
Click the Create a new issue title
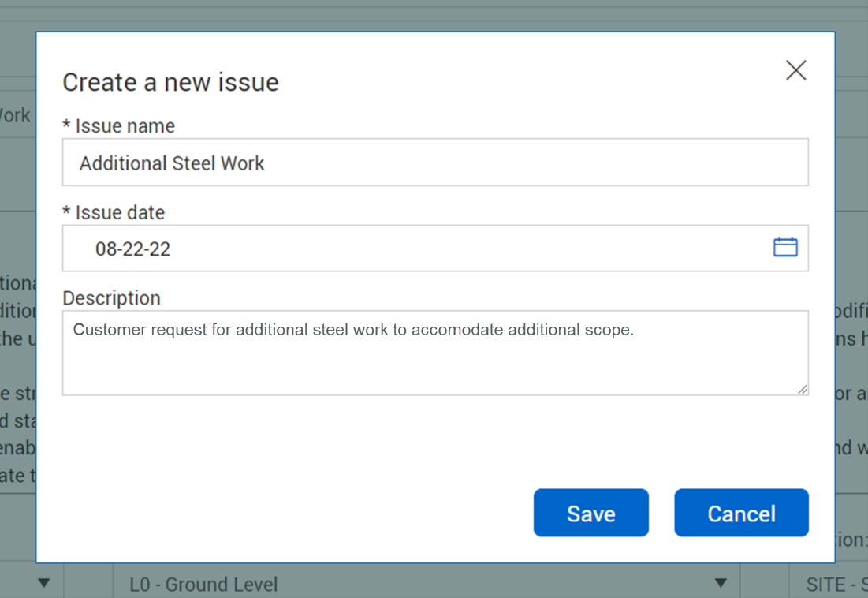[170, 82]
